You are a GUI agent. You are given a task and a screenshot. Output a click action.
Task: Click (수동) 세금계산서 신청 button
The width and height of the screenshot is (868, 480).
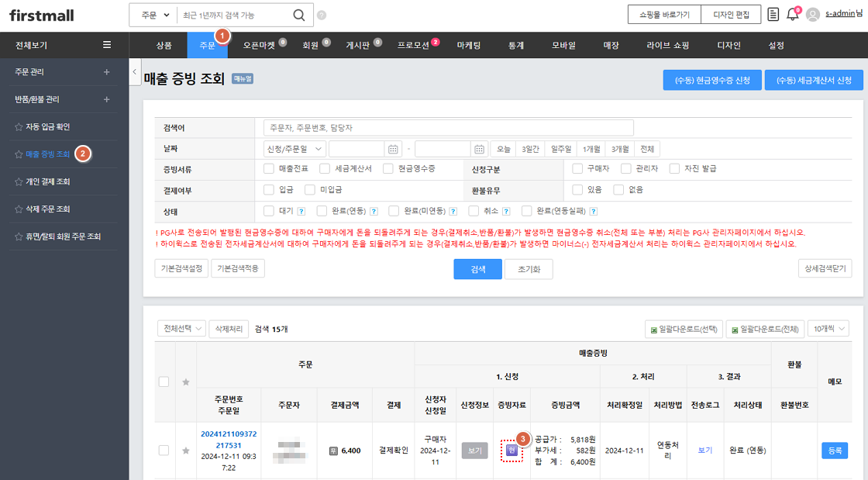[814, 81]
